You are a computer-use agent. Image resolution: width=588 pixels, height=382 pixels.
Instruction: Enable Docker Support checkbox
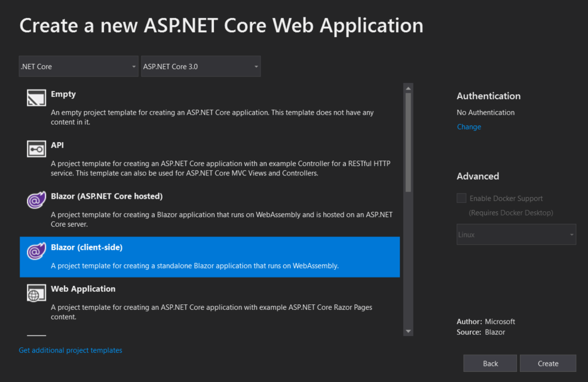(x=462, y=198)
